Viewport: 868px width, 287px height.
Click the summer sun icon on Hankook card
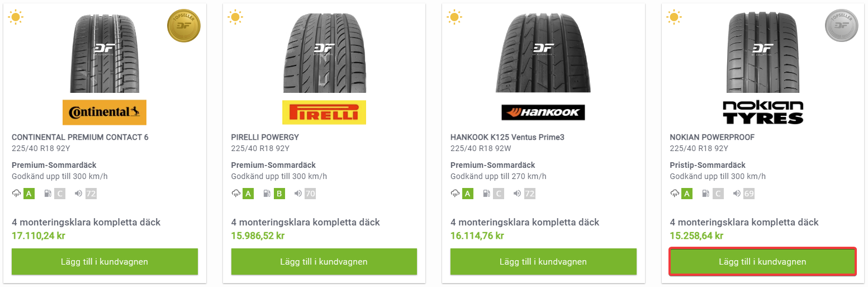click(454, 17)
